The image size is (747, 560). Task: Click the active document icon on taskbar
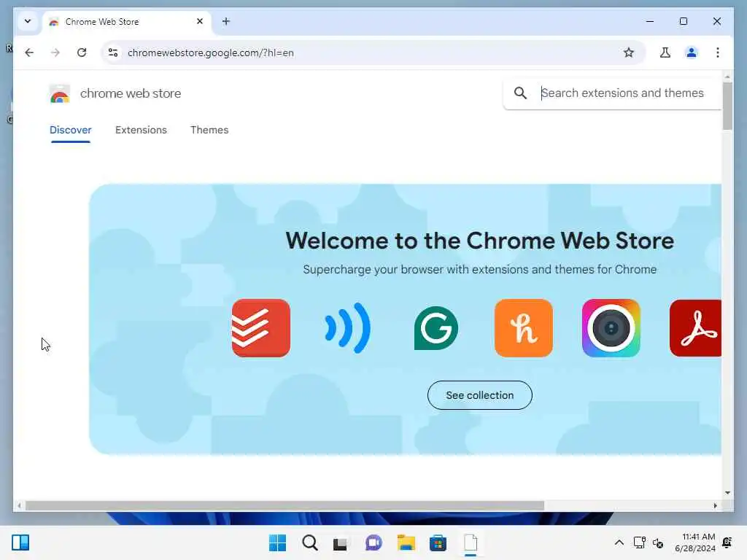click(x=471, y=543)
